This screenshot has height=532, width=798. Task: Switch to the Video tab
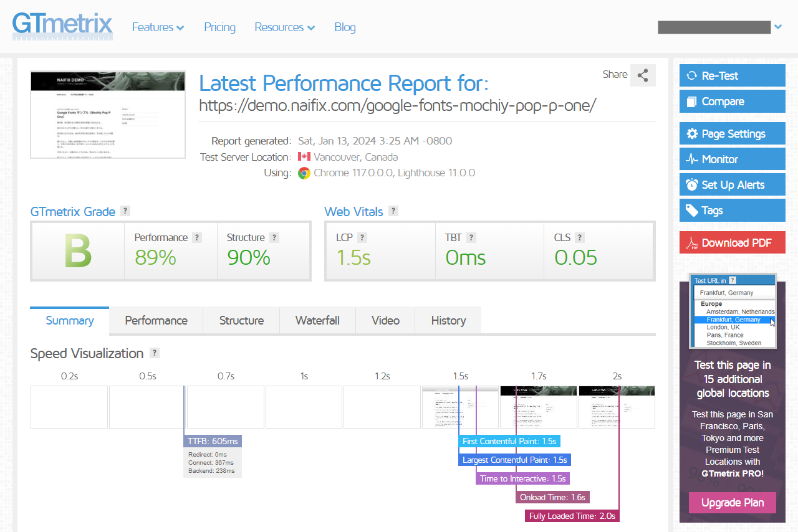pyautogui.click(x=385, y=320)
